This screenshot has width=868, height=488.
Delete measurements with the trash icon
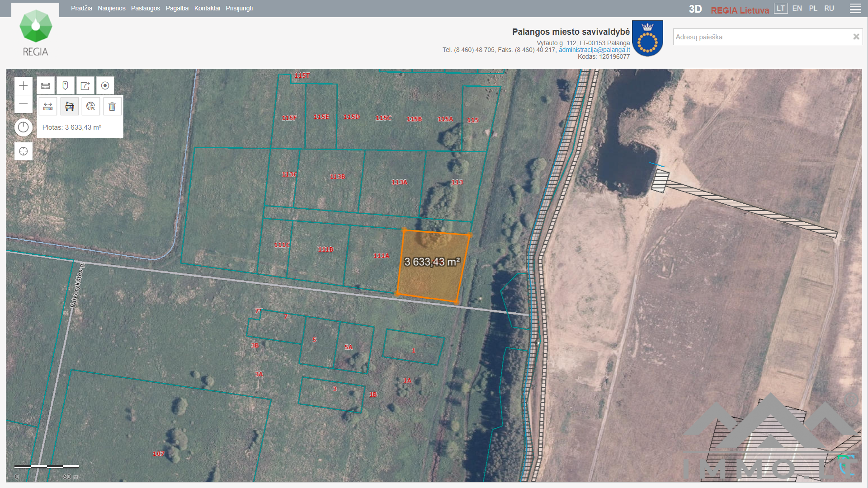(112, 107)
